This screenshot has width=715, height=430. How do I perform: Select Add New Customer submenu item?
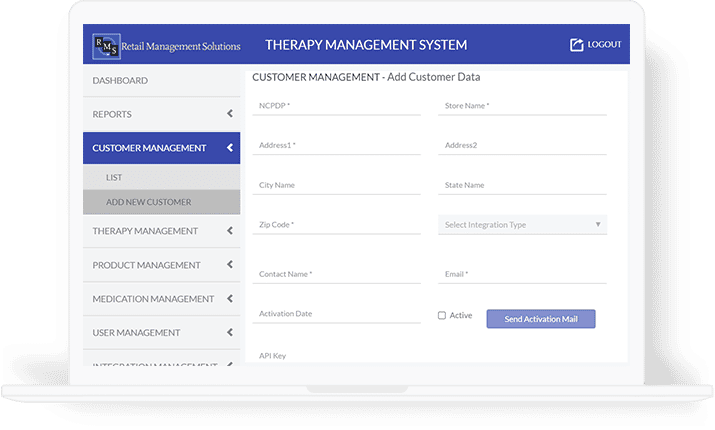(148, 202)
